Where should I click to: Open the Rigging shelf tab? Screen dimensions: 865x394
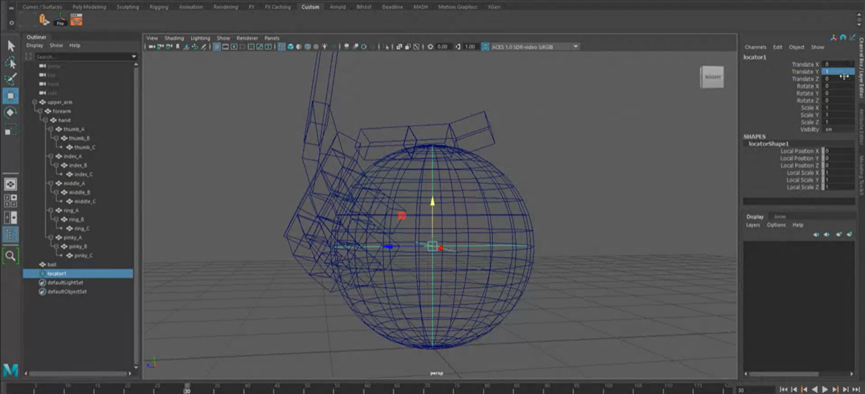[x=158, y=7]
